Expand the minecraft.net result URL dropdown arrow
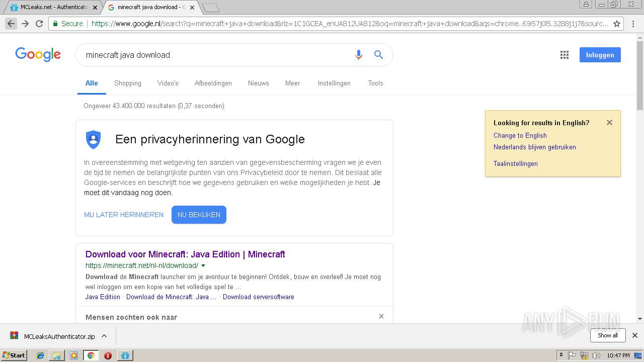The height and width of the screenshot is (362, 644). coord(203,265)
